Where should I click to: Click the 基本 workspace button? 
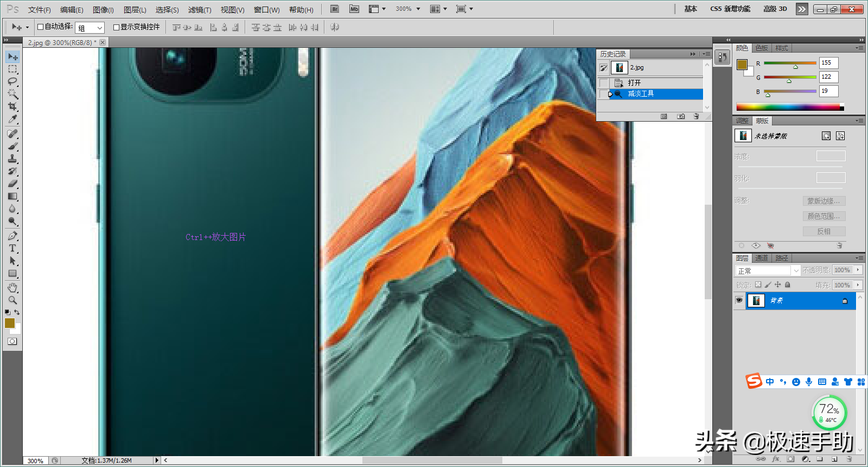tap(690, 9)
